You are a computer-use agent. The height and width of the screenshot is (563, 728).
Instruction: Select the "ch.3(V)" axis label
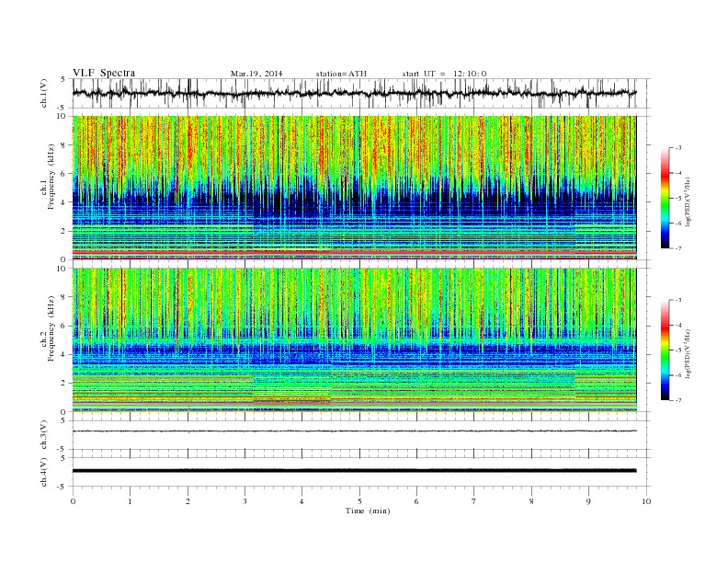(x=44, y=435)
